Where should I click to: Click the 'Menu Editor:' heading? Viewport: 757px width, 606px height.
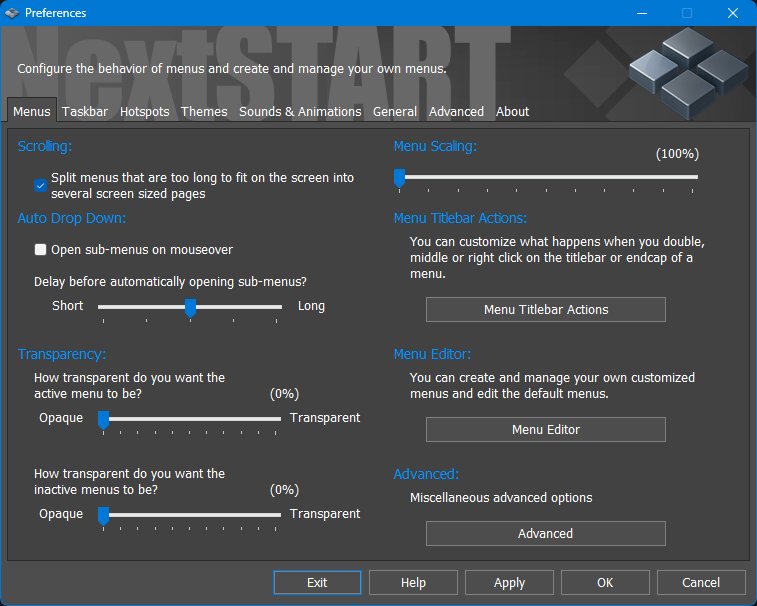(x=432, y=354)
